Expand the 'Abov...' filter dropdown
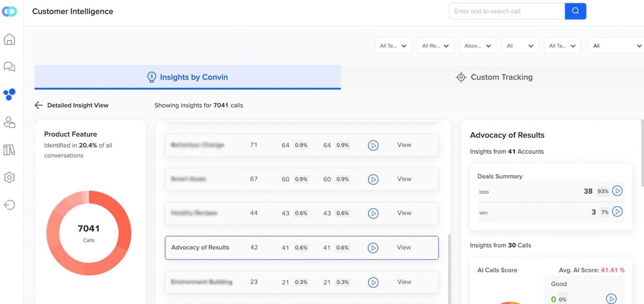This screenshot has width=644, height=304. 478,46
